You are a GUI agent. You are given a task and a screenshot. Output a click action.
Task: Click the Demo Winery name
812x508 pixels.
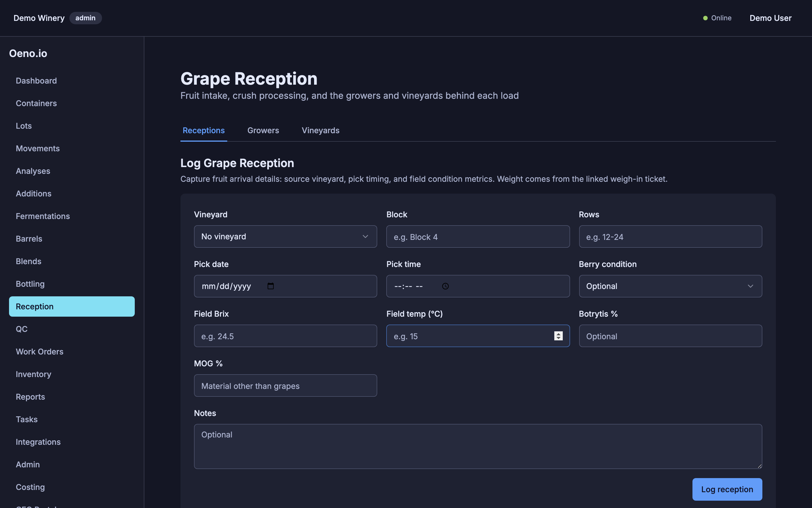click(x=39, y=18)
